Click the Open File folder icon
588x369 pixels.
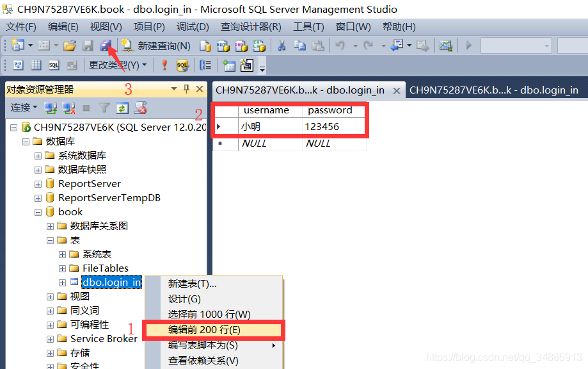coord(69,45)
